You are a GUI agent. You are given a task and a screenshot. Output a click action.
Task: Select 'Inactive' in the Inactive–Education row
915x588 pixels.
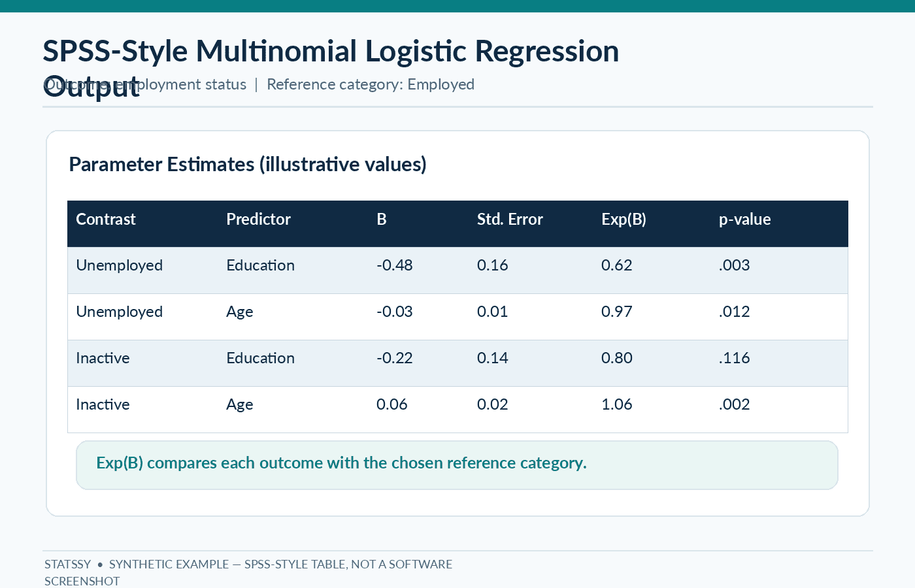[x=103, y=358]
